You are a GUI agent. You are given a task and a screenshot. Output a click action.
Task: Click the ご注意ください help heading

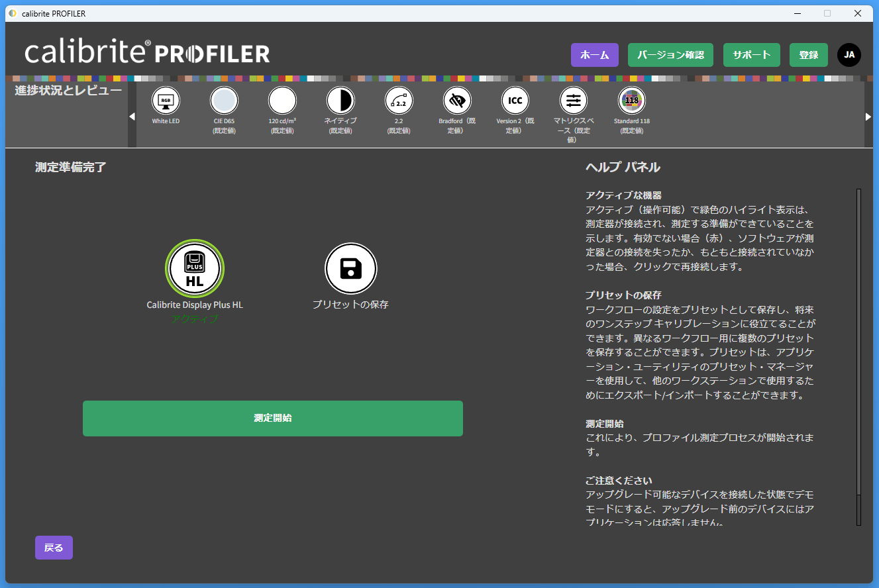(619, 481)
